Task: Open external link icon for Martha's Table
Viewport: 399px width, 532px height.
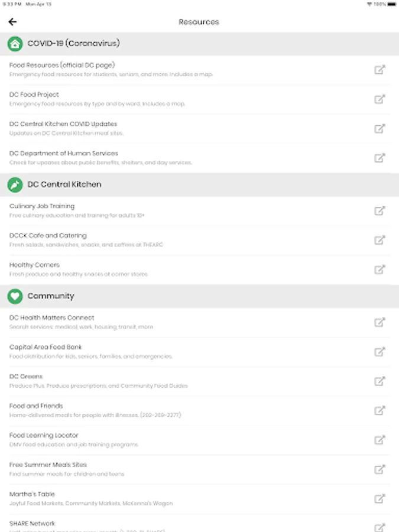Action: (x=379, y=498)
